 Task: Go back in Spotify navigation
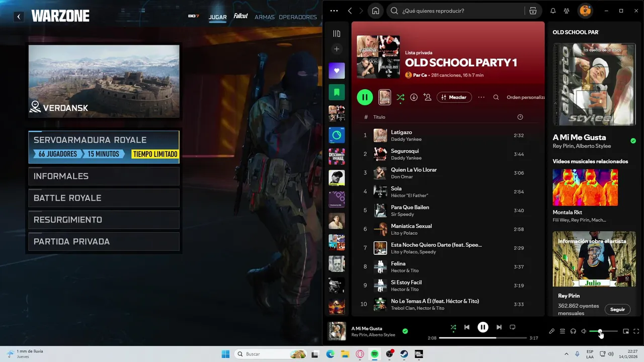pos(350,11)
